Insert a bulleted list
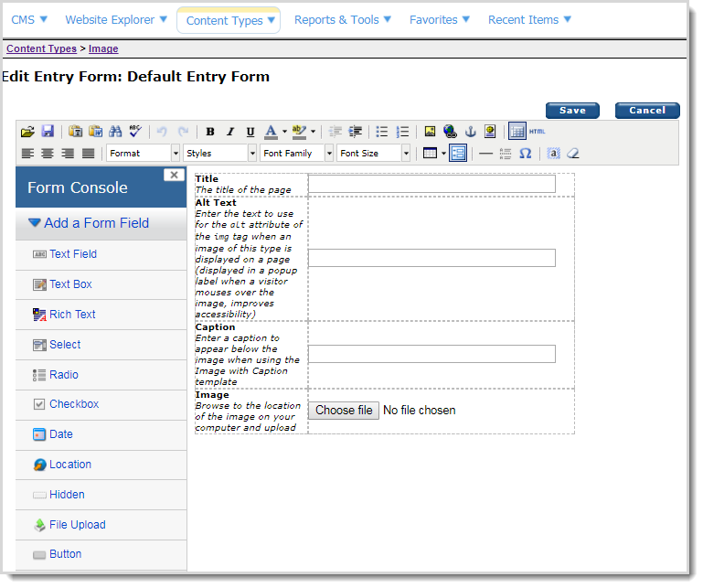703x588 pixels. tap(382, 132)
